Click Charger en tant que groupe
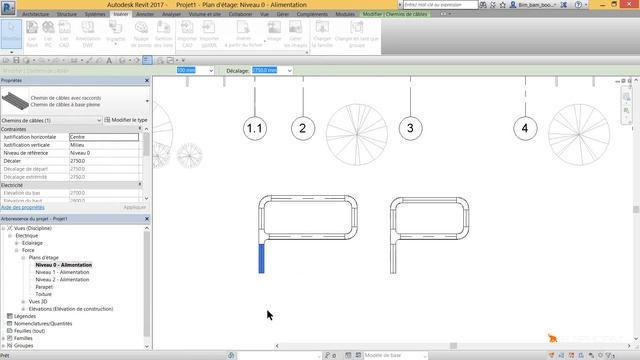640x360 pixels. point(357,34)
